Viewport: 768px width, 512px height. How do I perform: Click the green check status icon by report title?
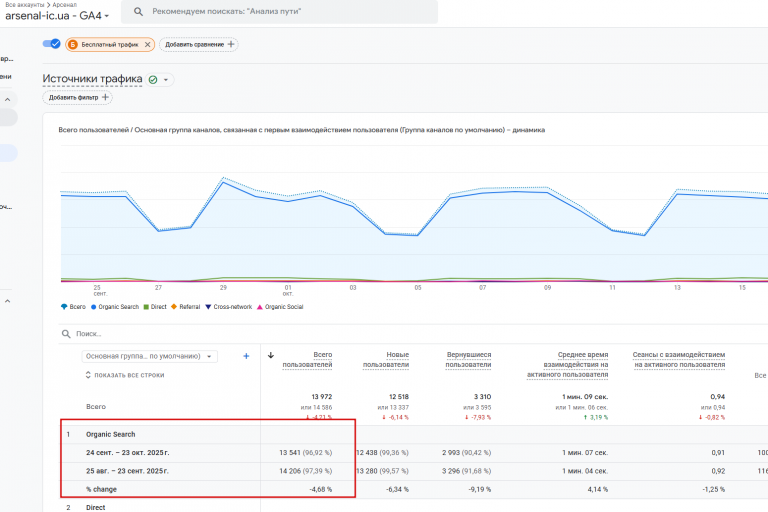[153, 79]
